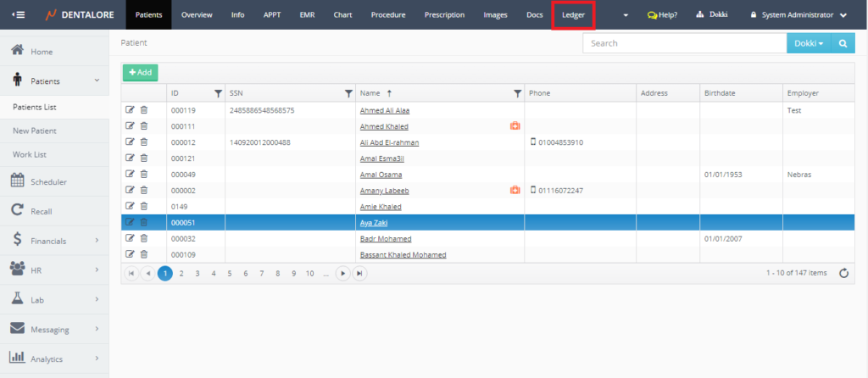Image resolution: width=868 pixels, height=378 pixels.
Task: Click the grid refresh icon
Action: click(x=843, y=273)
